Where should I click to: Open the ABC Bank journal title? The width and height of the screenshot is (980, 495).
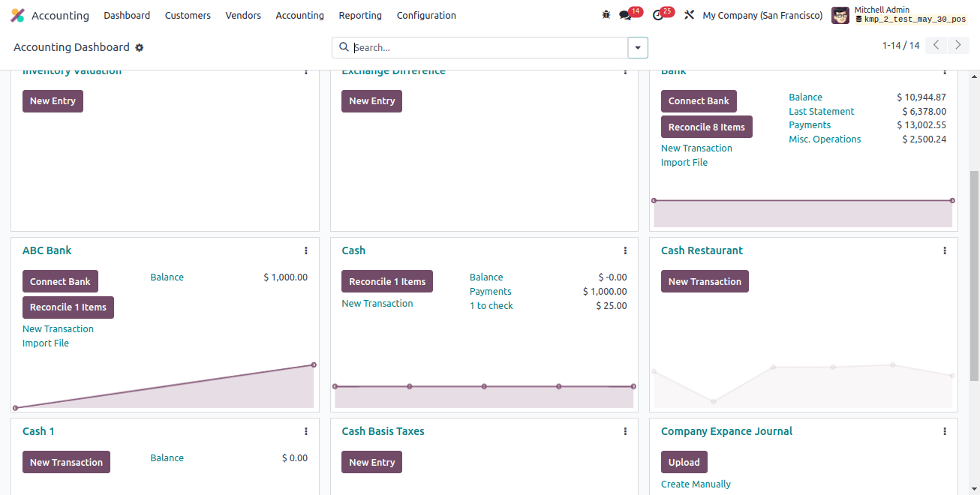coord(47,250)
